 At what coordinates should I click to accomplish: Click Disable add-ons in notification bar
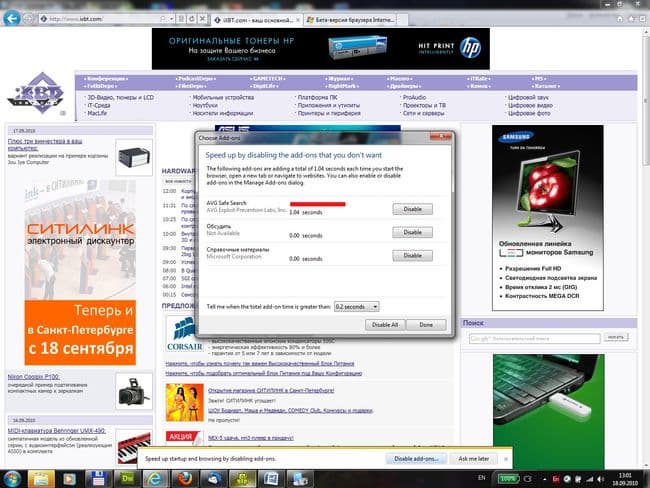(416, 459)
